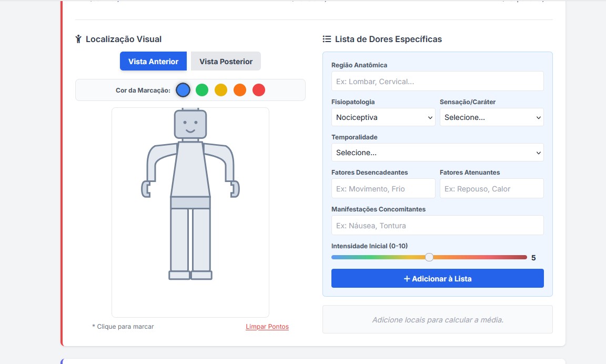Click the Limpar Pontos link

[267, 327]
